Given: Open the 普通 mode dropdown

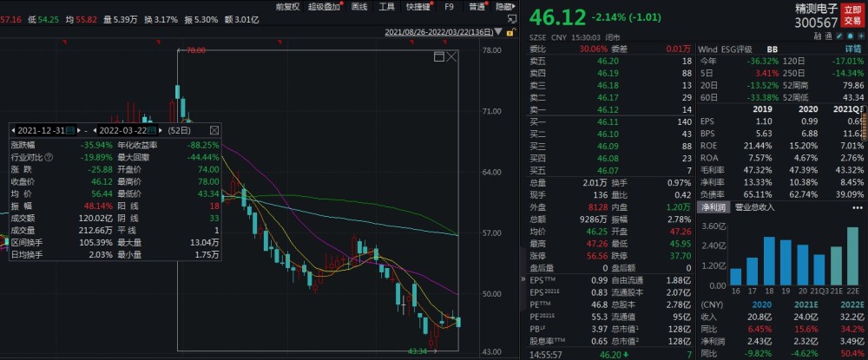Looking at the screenshot, I should click(477, 7).
